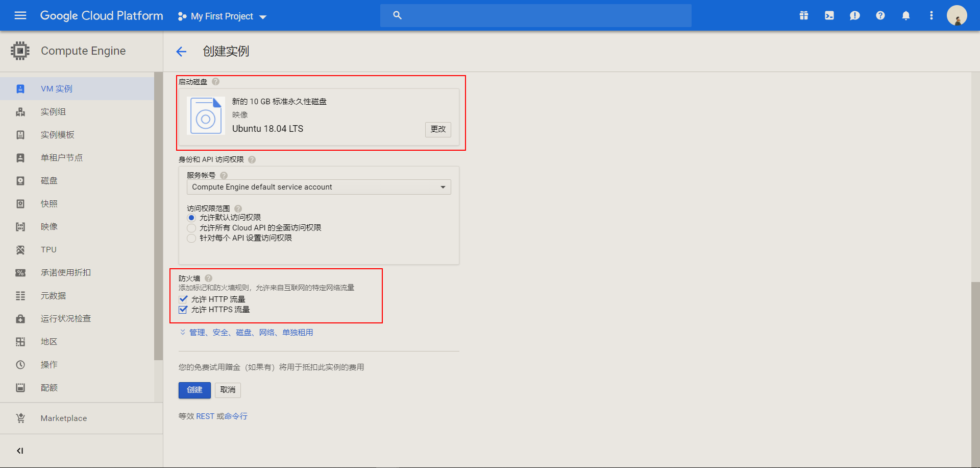
Task: Open the 实例组 menu item
Action: (77, 112)
